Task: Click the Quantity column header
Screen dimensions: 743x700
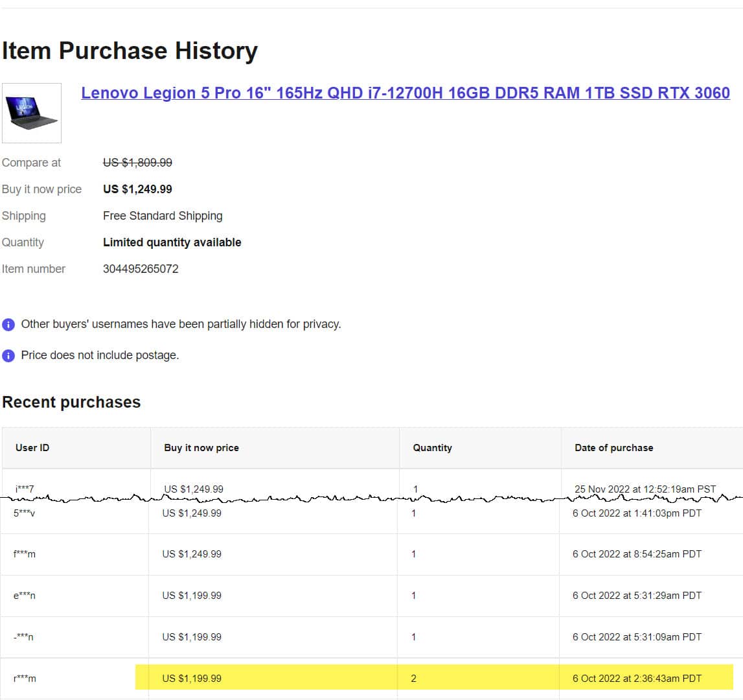Action: point(432,448)
